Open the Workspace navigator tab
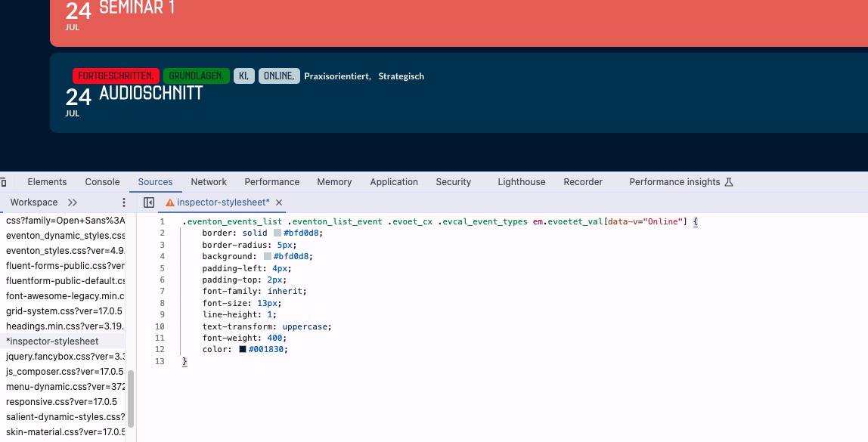Screen dimensions: 868x442 click(x=34, y=202)
